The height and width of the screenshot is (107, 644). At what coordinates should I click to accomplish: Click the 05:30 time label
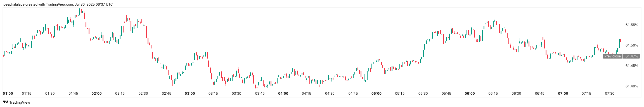pyautogui.click(x=423, y=93)
